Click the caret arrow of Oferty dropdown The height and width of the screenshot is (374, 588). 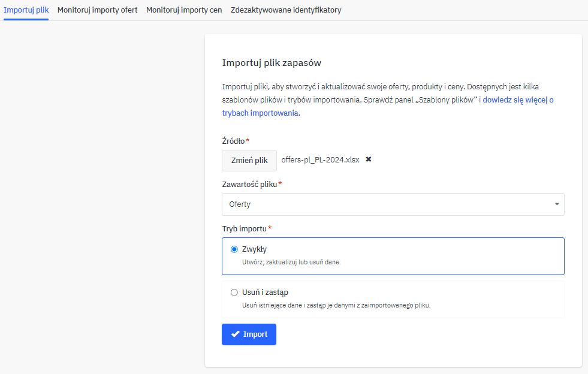(557, 204)
